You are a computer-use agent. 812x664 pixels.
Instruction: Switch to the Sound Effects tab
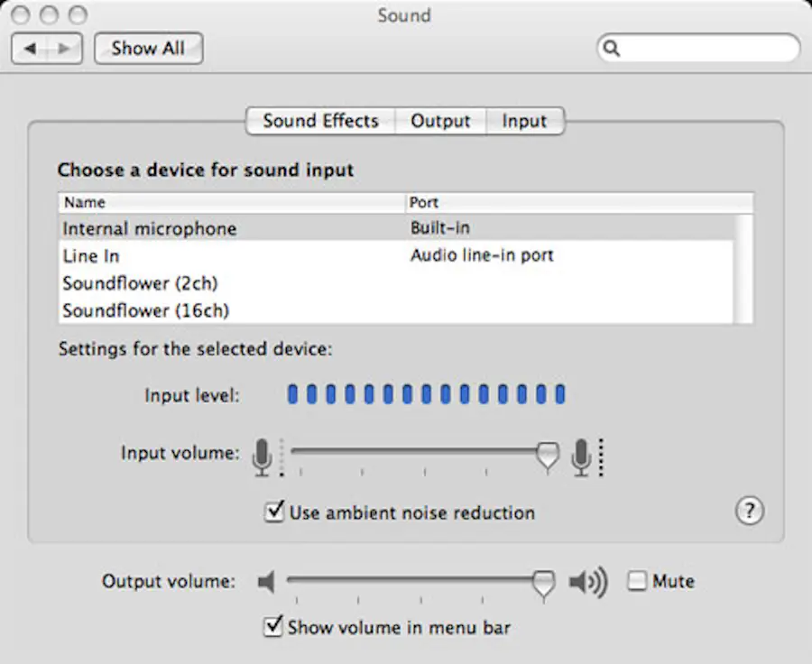click(x=320, y=121)
